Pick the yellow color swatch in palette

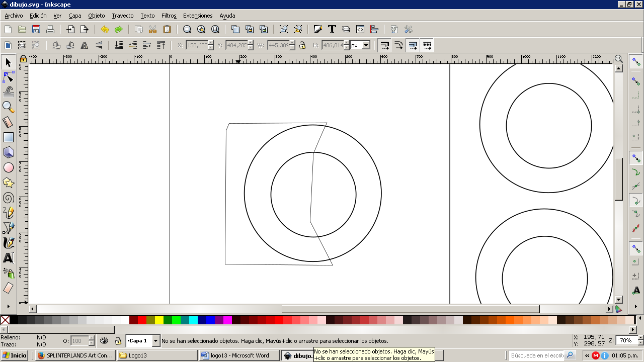click(x=159, y=320)
